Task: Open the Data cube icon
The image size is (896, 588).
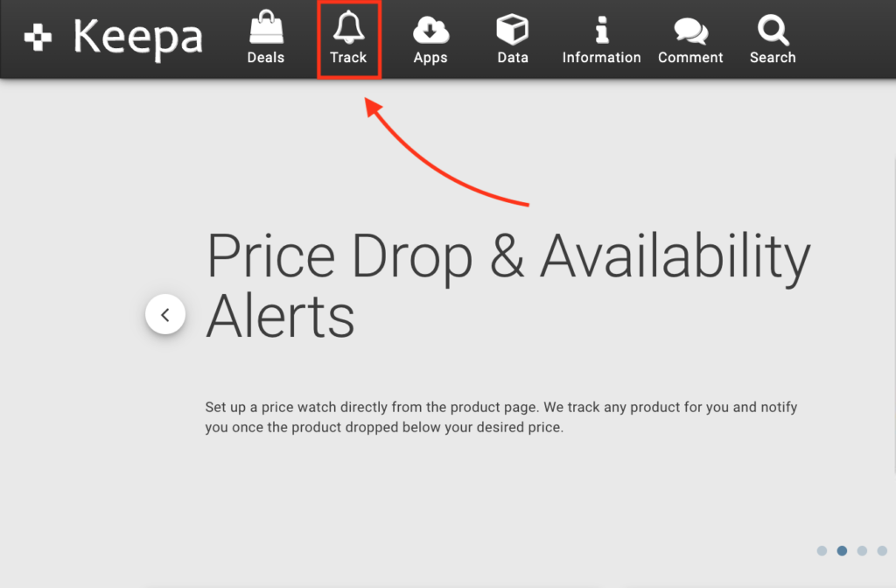Action: point(512,28)
